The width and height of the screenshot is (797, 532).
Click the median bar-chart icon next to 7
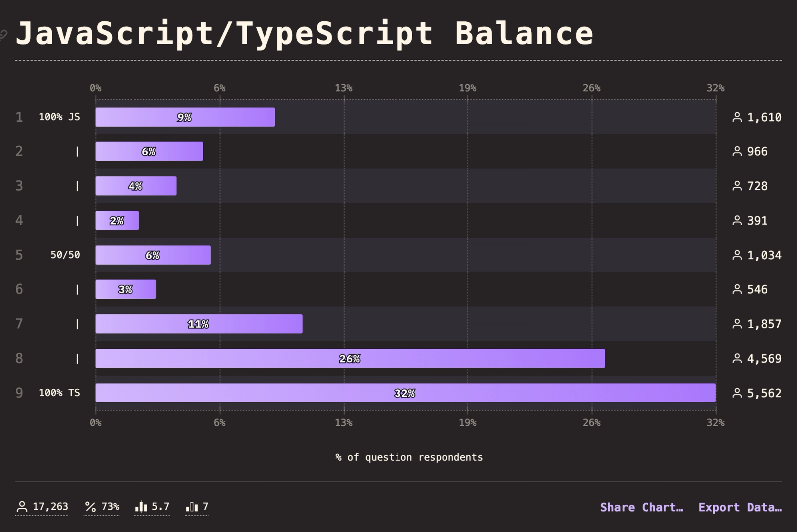click(192, 507)
